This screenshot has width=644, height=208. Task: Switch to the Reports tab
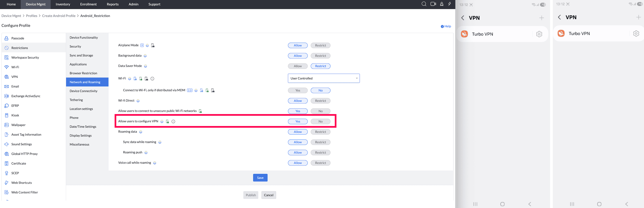[x=113, y=4]
